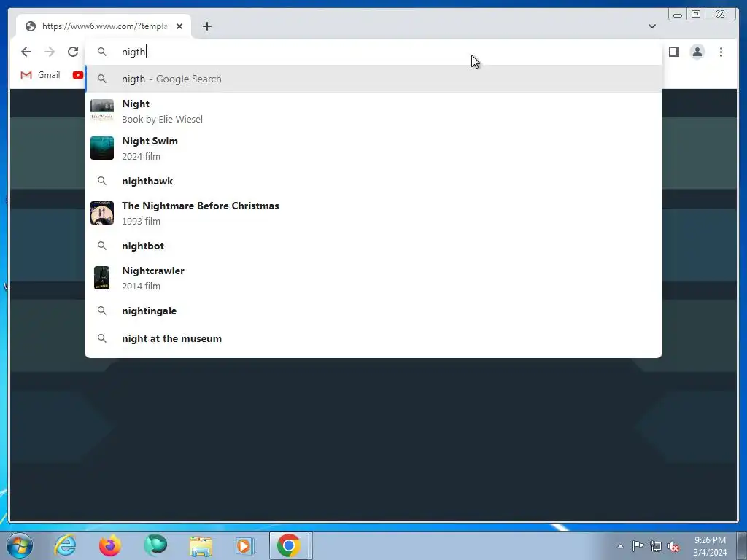The image size is (747, 560).
Task: Click the forward navigation arrow
Action: [x=50, y=52]
